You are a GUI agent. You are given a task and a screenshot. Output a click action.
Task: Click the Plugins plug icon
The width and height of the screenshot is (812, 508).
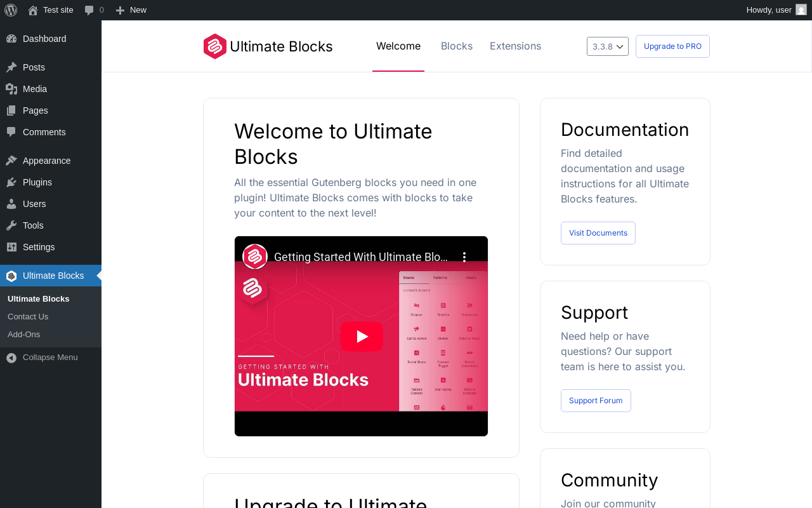(x=11, y=182)
